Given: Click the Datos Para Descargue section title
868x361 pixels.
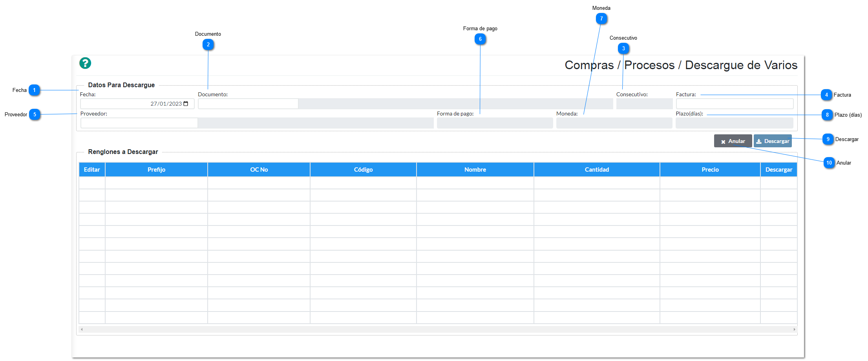Looking at the screenshot, I should 121,85.
